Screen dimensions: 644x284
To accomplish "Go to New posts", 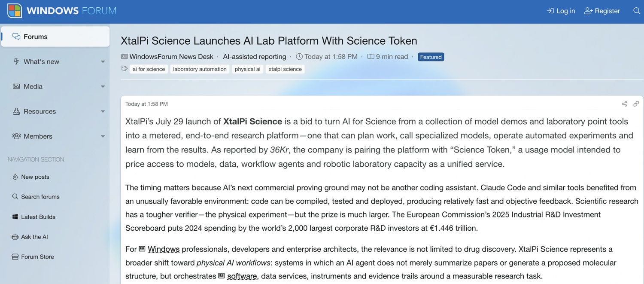I will [35, 177].
